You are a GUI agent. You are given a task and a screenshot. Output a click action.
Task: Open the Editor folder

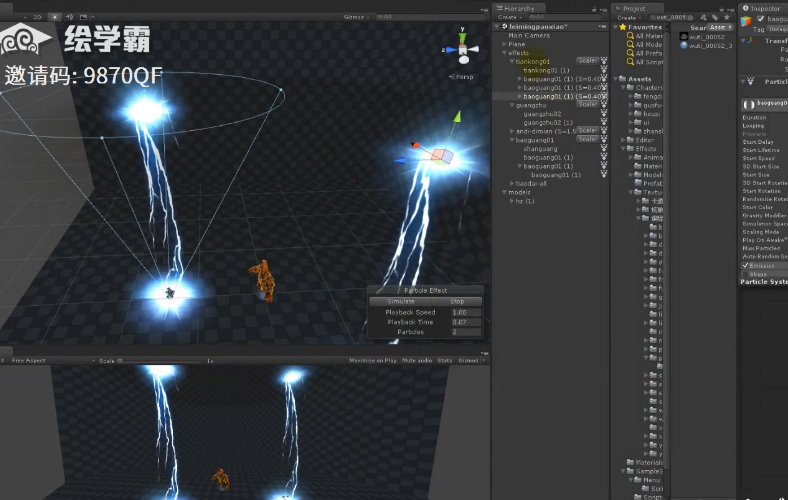(641, 140)
